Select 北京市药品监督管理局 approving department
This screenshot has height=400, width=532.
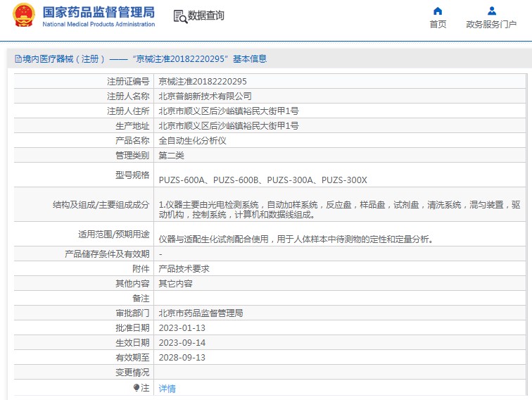click(201, 313)
